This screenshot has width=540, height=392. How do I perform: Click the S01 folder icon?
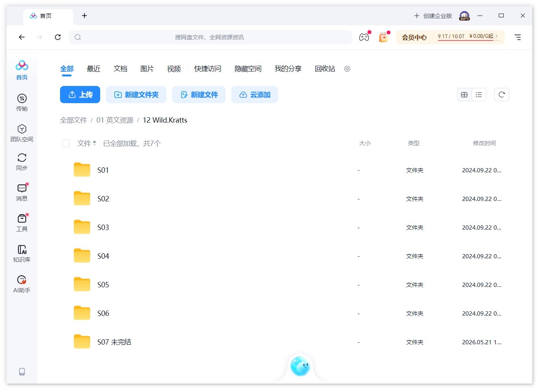(x=82, y=170)
